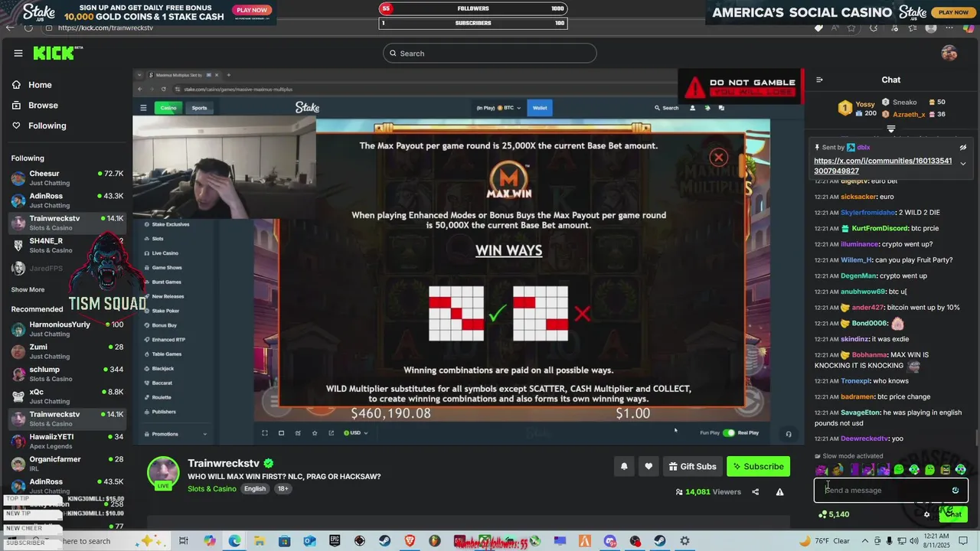Click the report warning triangle icon

(x=779, y=492)
